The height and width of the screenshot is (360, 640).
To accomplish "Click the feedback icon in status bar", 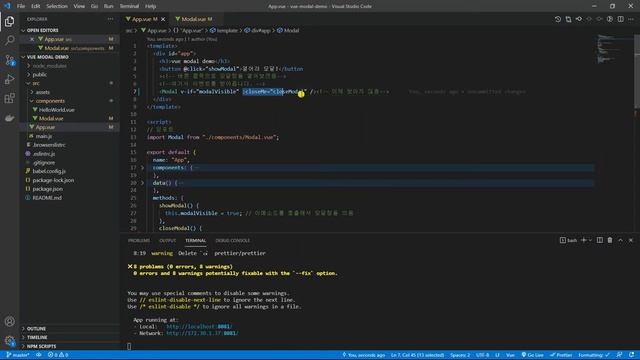I will 619,355.
